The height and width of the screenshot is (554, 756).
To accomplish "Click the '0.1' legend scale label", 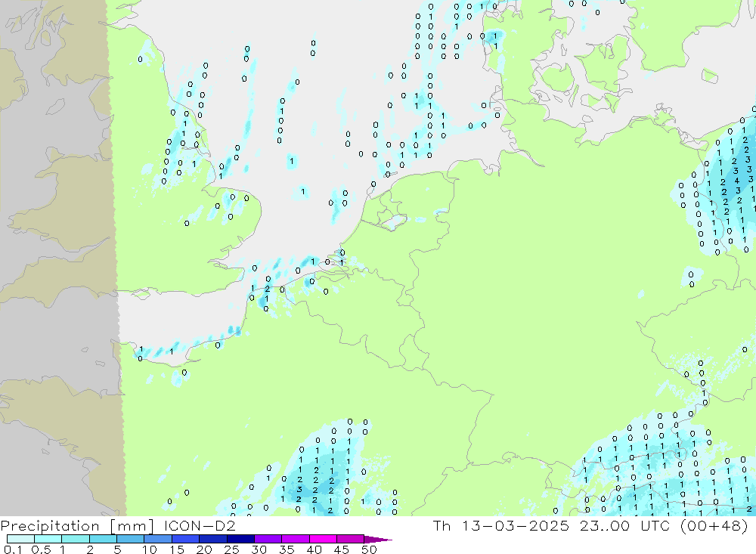I will coord(13,549).
